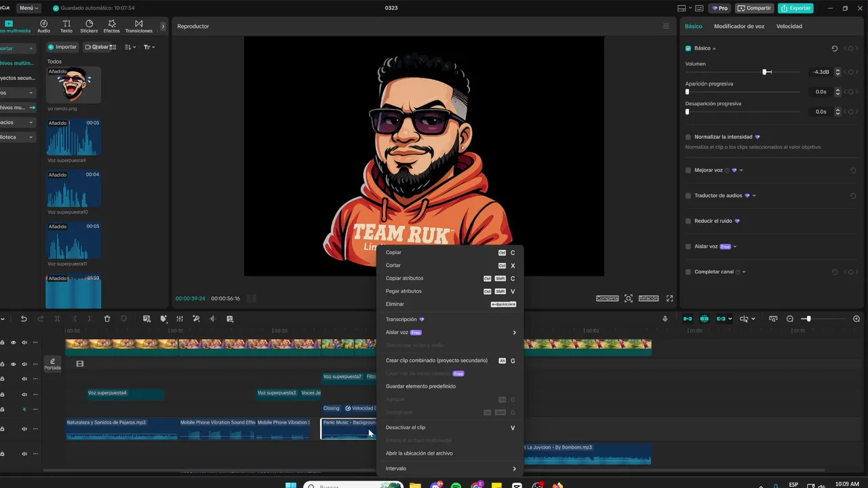868x488 pixels.
Task: Click the Importar button
Action: coord(62,47)
